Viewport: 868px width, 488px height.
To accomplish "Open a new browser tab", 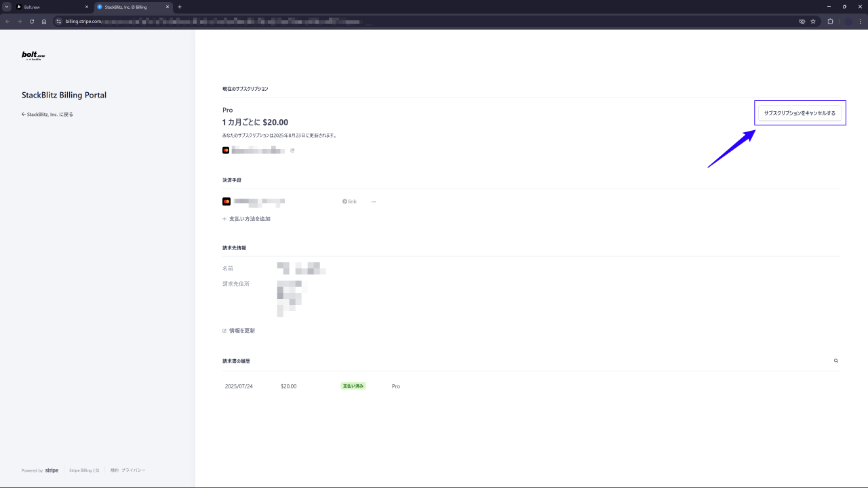I will point(180,7).
